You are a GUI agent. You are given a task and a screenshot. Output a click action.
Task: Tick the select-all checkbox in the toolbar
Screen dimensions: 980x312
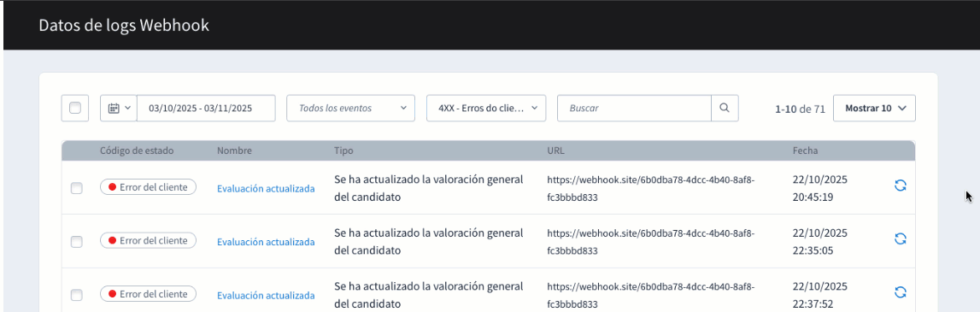(75, 108)
